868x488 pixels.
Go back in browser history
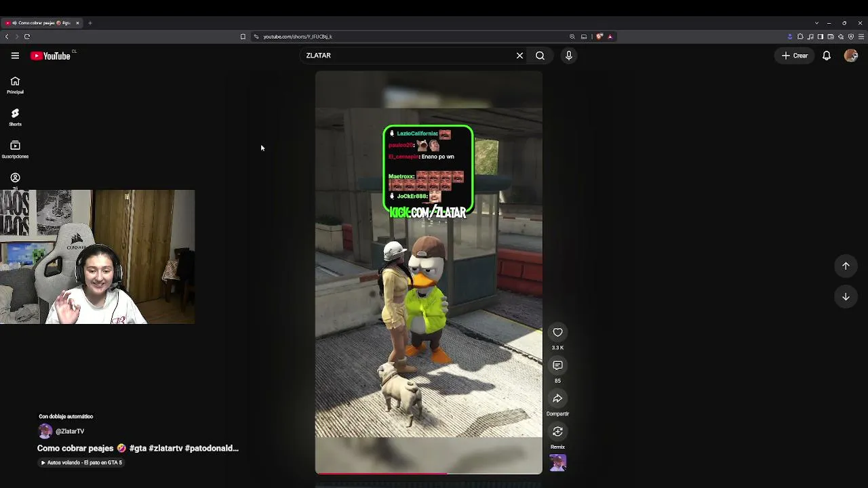7,37
